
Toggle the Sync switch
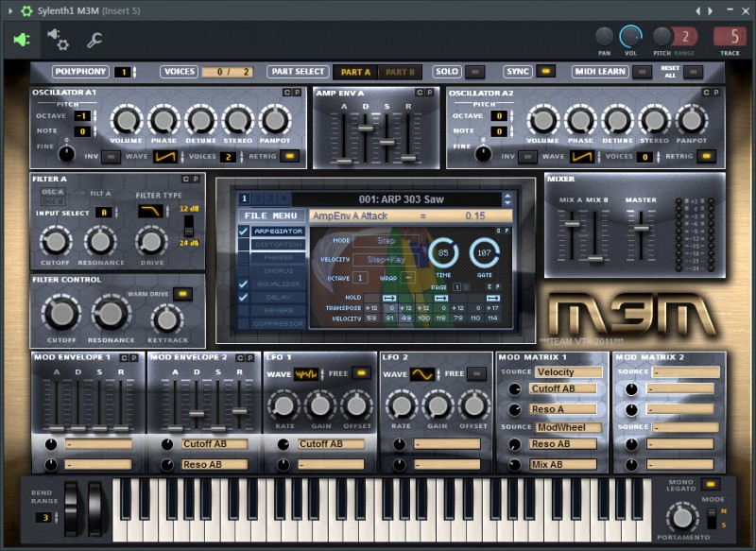click(546, 71)
